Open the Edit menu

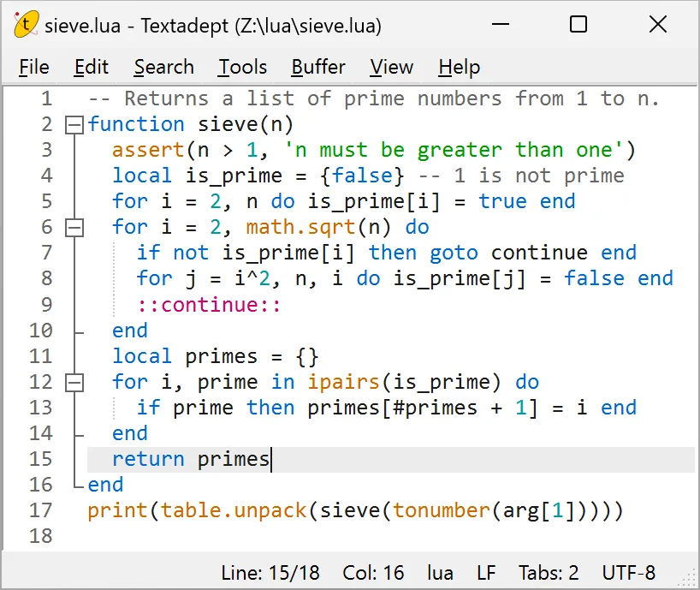coord(91,68)
